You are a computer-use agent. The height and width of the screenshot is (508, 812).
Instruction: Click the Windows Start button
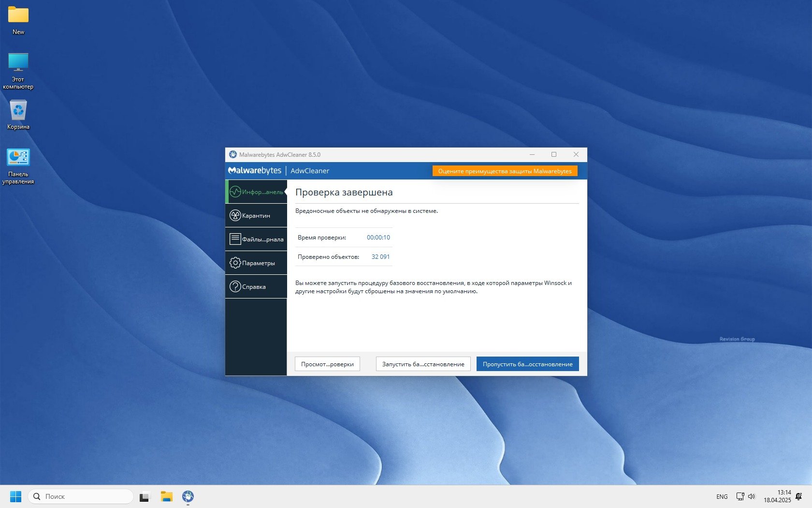(15, 496)
